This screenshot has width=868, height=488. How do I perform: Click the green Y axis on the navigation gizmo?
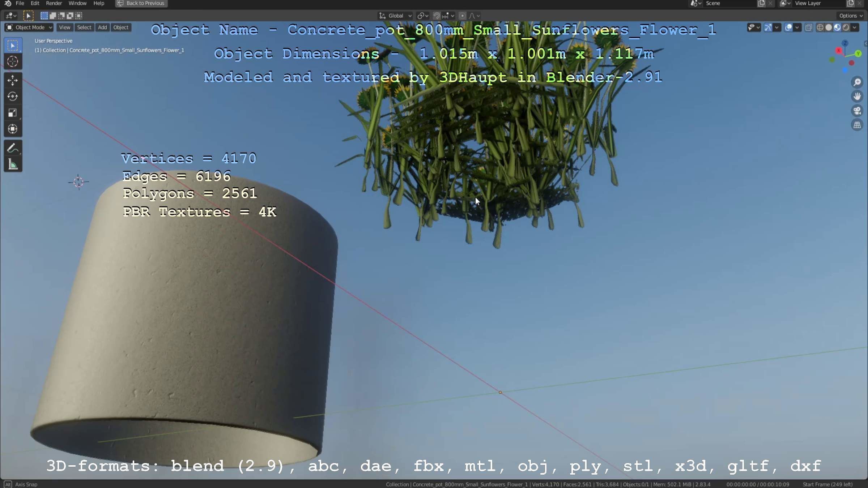(858, 53)
